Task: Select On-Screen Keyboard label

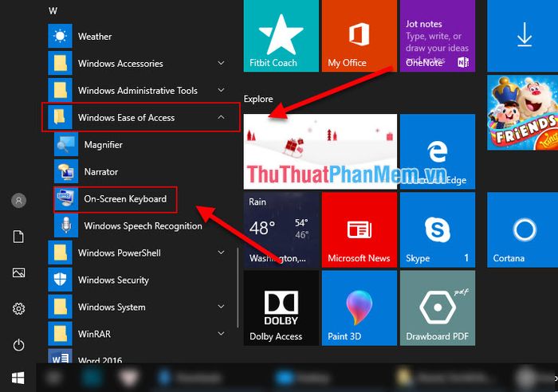Action: 125,199
